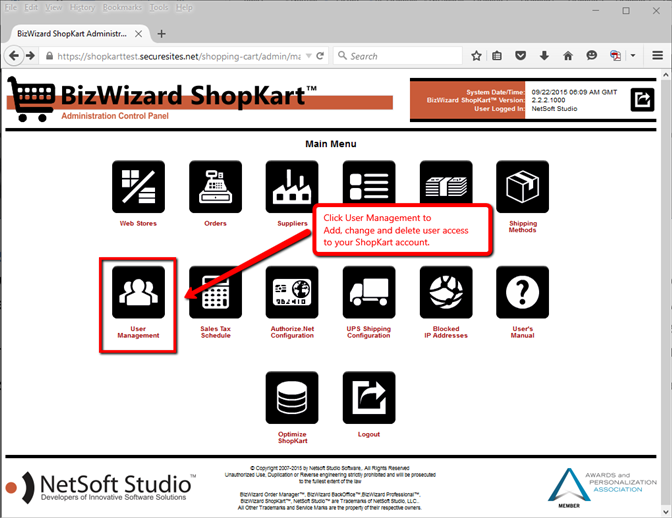Image resolution: width=672 pixels, height=518 pixels.
Task: Open the Help menu
Action: [184, 8]
